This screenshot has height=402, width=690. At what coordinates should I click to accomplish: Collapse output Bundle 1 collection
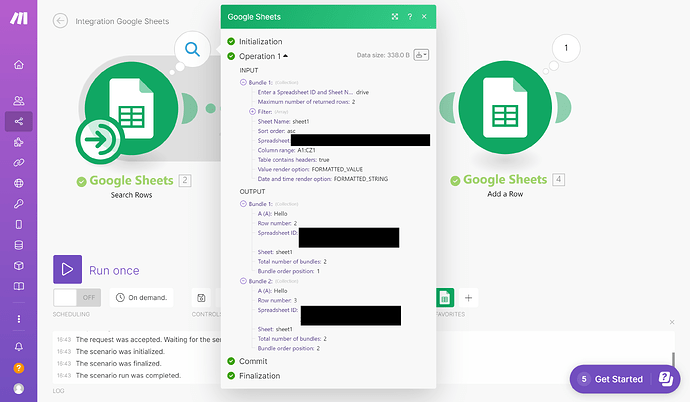pos(243,204)
